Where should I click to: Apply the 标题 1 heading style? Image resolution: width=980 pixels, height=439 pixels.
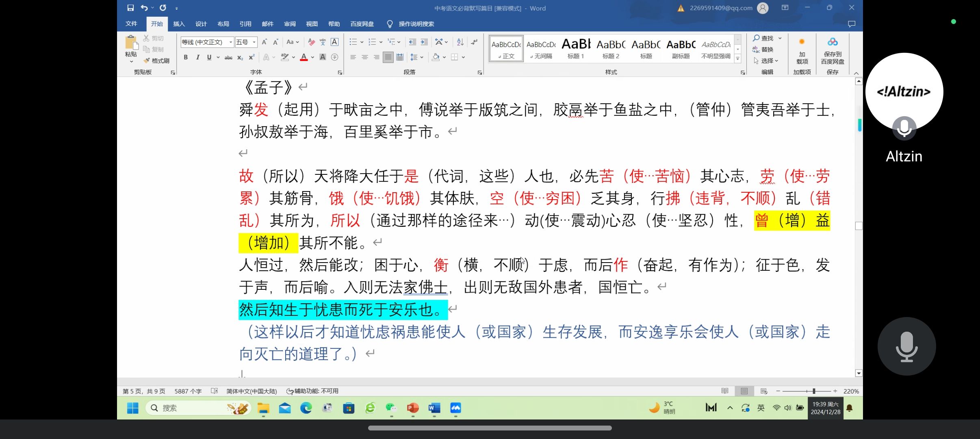click(576, 49)
